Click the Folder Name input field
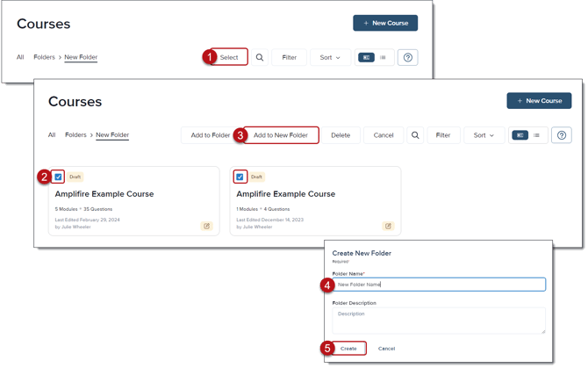Viewport: 588px width, 368px height. 439,285
